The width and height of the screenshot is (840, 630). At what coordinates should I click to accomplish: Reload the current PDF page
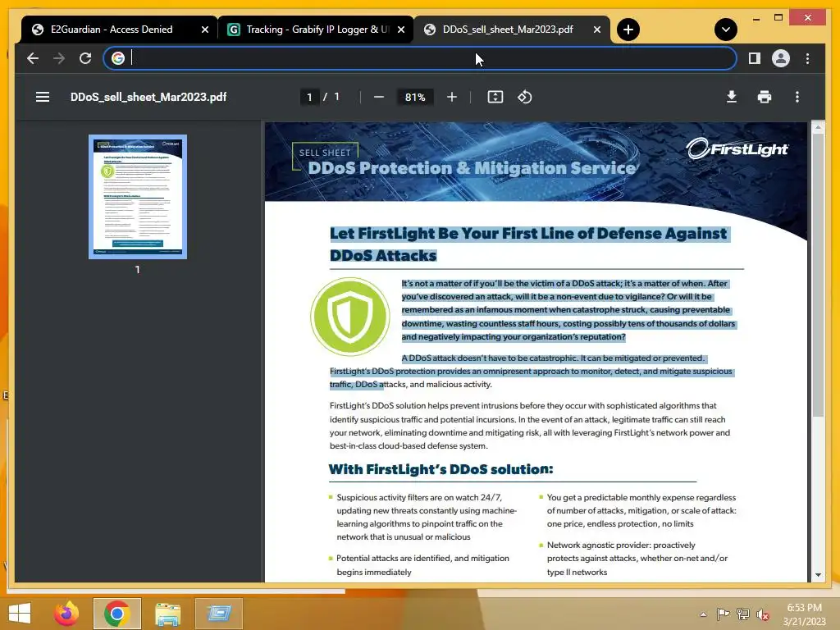point(85,58)
